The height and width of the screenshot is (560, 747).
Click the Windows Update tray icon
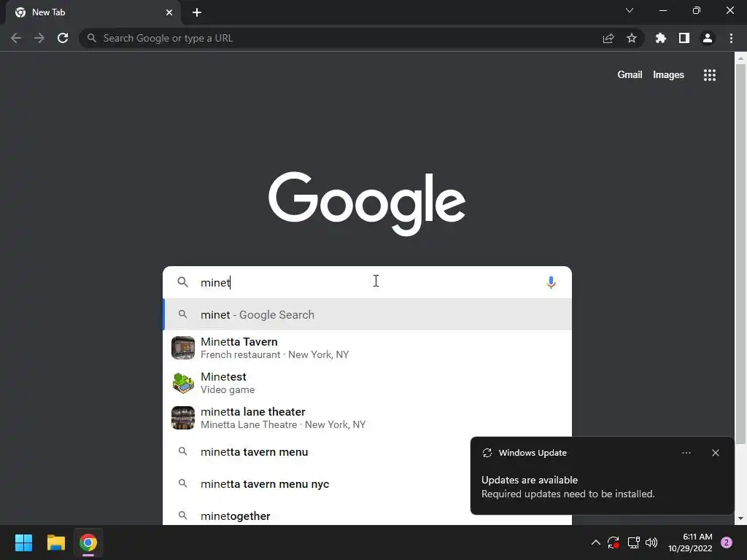[x=614, y=542]
